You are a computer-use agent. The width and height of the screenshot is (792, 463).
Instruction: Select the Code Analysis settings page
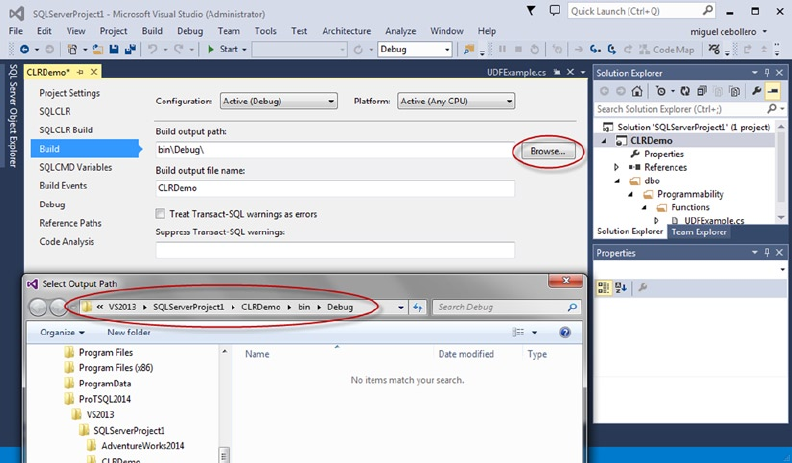pyautogui.click(x=67, y=241)
